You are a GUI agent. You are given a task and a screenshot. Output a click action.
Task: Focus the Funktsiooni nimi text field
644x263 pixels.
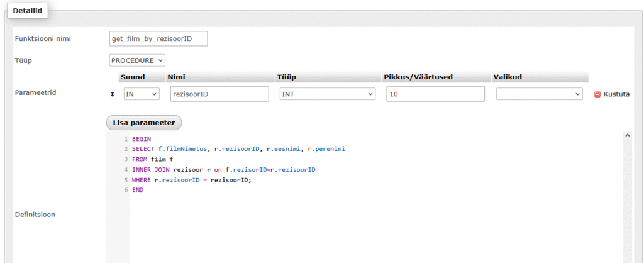pyautogui.click(x=158, y=39)
